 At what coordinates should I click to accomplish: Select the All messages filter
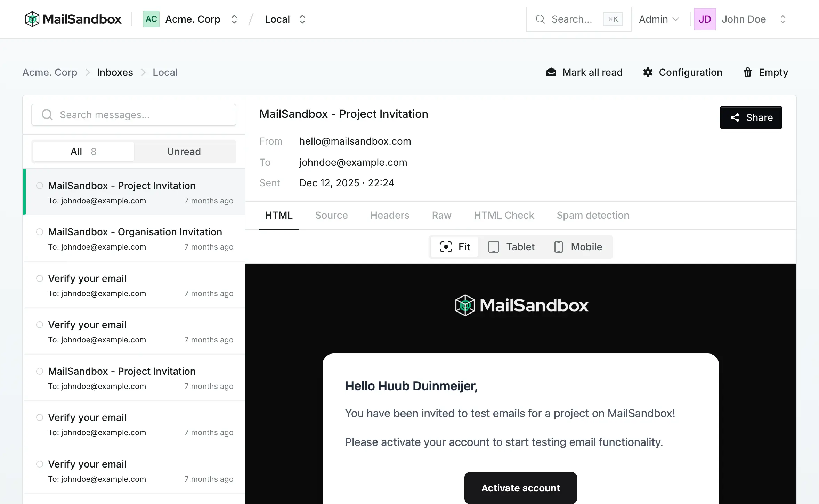[x=83, y=152]
